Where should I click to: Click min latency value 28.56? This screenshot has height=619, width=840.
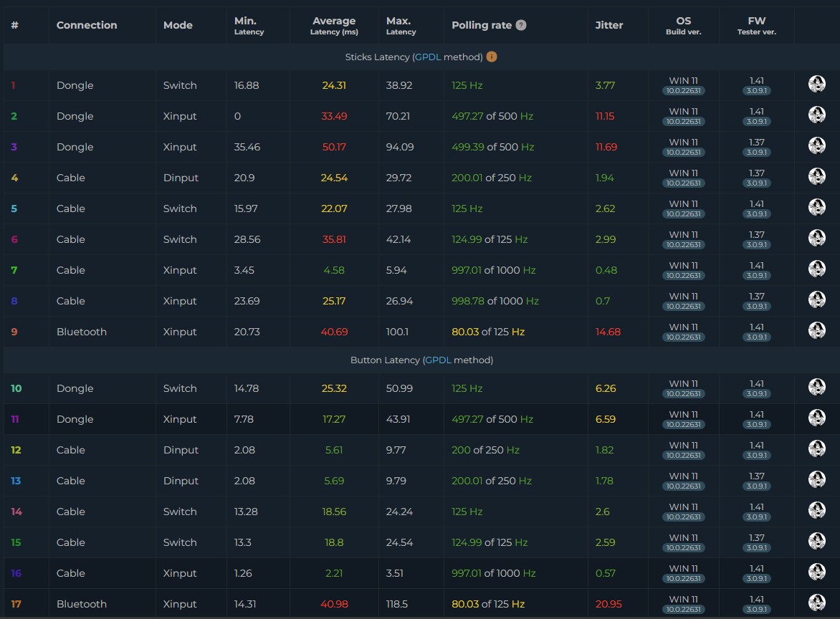(x=247, y=239)
